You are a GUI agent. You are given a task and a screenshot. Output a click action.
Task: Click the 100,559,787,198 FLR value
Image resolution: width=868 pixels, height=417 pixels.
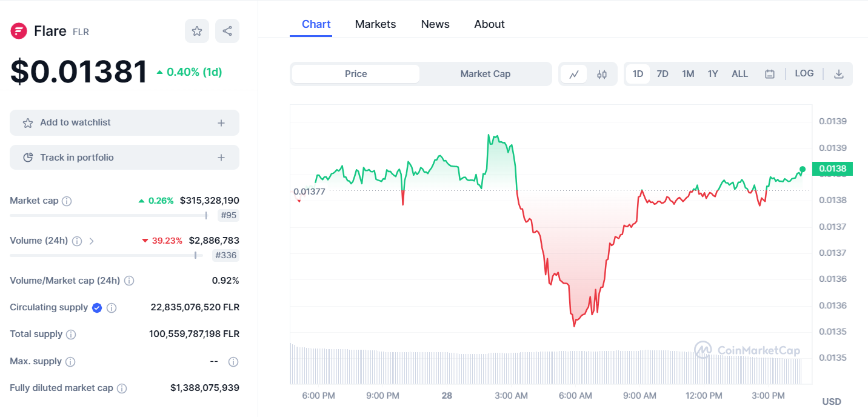pyautogui.click(x=195, y=334)
